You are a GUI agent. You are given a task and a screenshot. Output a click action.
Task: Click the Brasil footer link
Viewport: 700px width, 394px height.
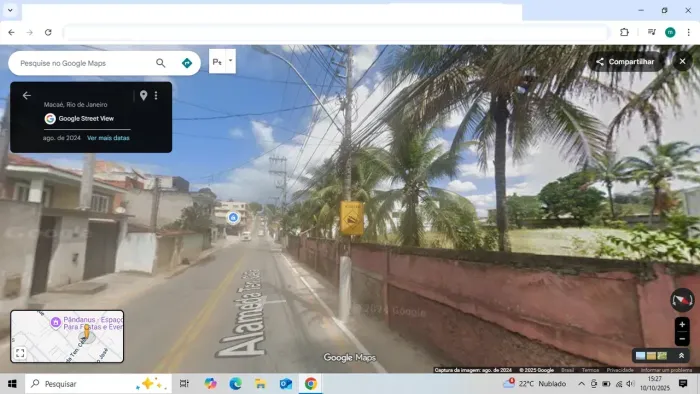tap(567, 370)
